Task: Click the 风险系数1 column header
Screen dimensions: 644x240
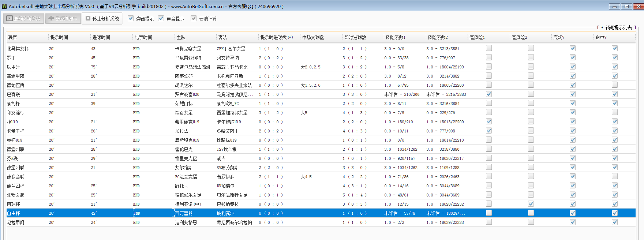Action: [x=395, y=37]
